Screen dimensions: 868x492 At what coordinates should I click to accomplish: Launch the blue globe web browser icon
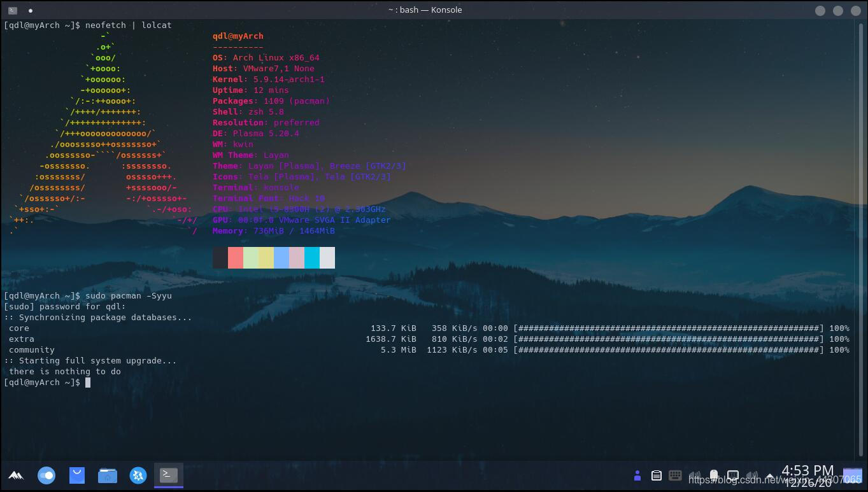(138, 475)
